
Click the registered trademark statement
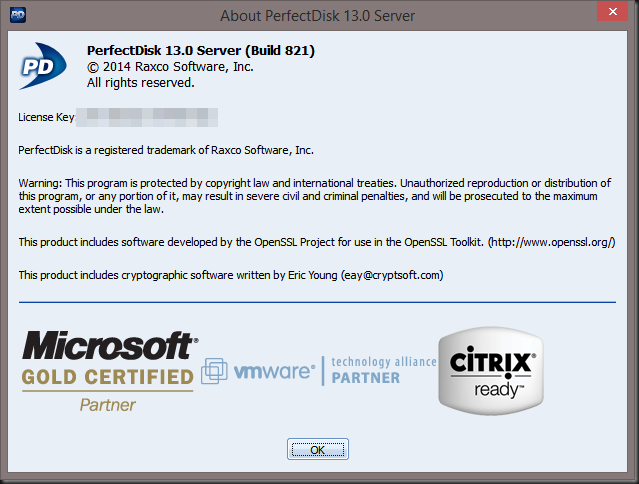(x=166, y=150)
